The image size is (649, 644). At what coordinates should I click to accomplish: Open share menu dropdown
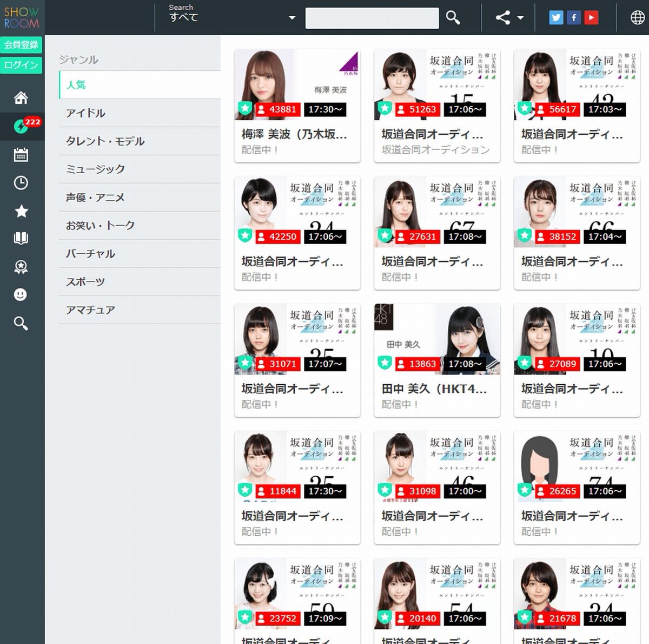coord(509,17)
